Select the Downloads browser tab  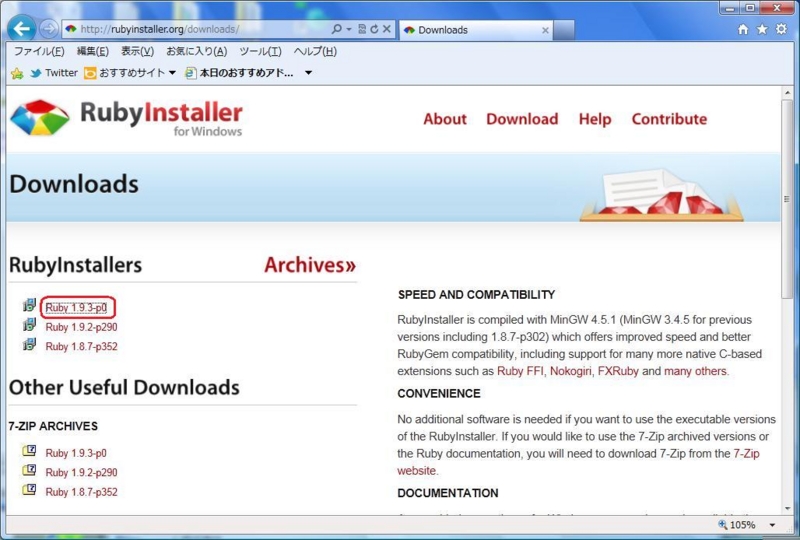476,30
